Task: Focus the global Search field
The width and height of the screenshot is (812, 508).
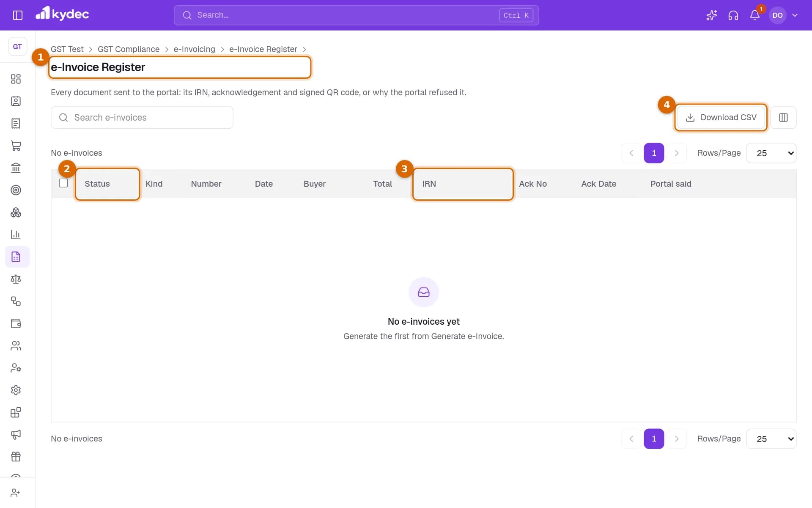Action: click(x=356, y=15)
